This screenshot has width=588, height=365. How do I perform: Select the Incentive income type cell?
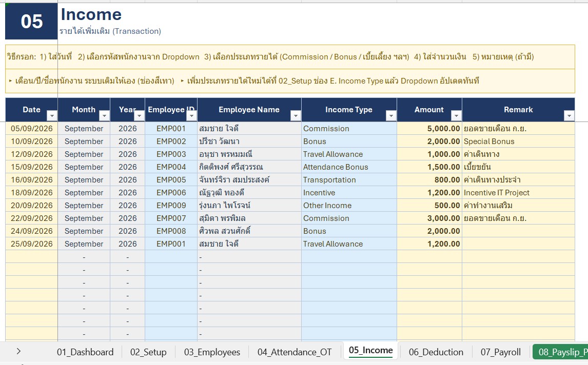tap(349, 193)
